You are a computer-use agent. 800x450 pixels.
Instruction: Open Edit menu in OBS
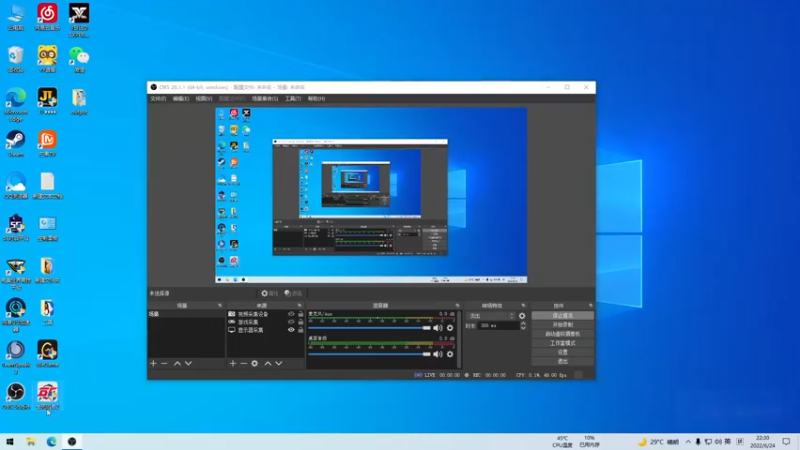point(181,98)
